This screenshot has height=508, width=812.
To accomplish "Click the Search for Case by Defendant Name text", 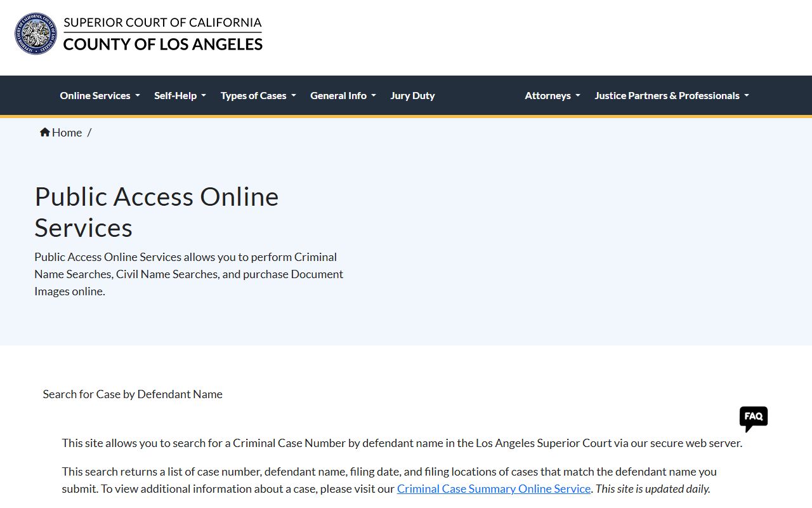I will click(133, 394).
